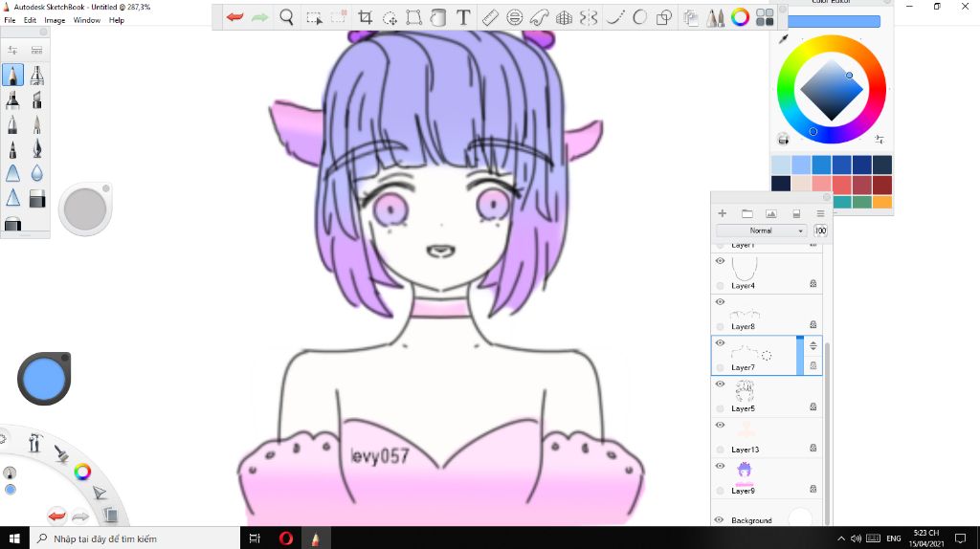Screen dimensions: 980x549
Task: Click the gray brush puck
Action: [x=85, y=209]
